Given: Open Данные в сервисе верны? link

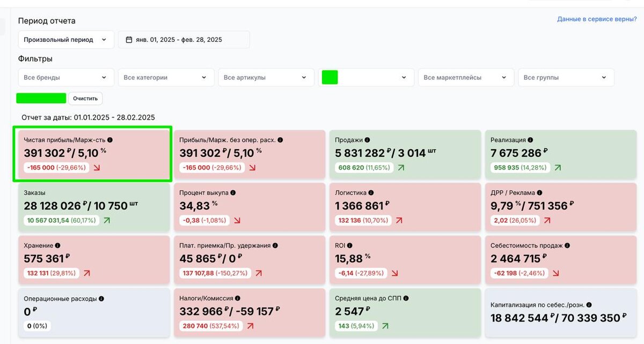Looking at the screenshot, I should tap(597, 19).
